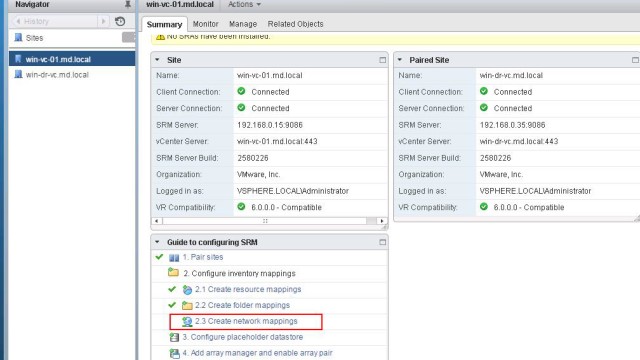This screenshot has width=640, height=360.
Task: Select paired vCenter value win-dr-vc.md.local:443
Action: click(x=519, y=141)
